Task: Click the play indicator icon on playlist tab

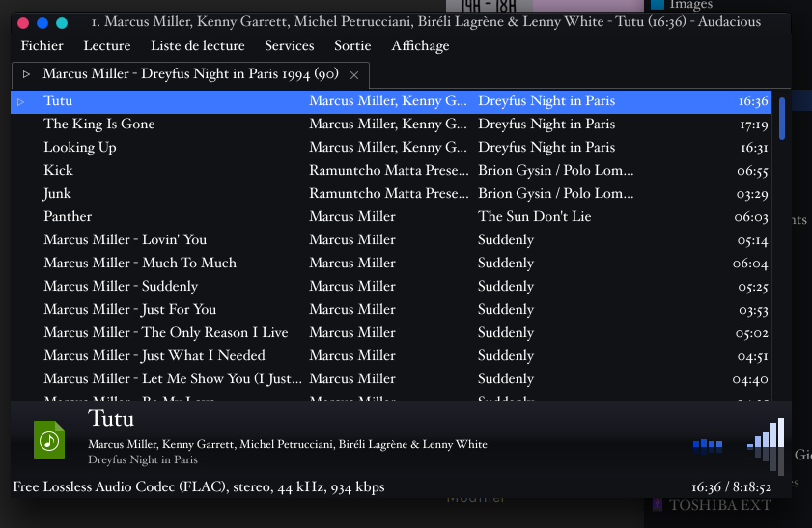Action: tap(26, 74)
